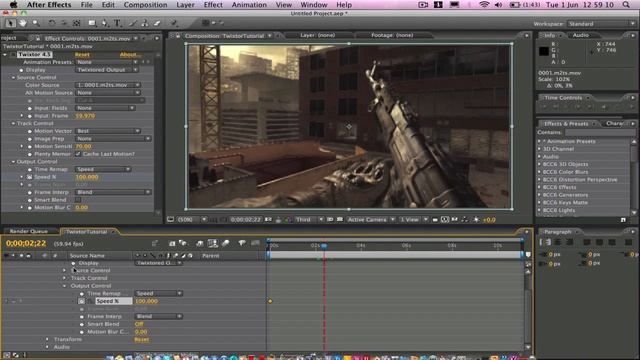
Task: Select the Brush tool
Action: point(132,23)
